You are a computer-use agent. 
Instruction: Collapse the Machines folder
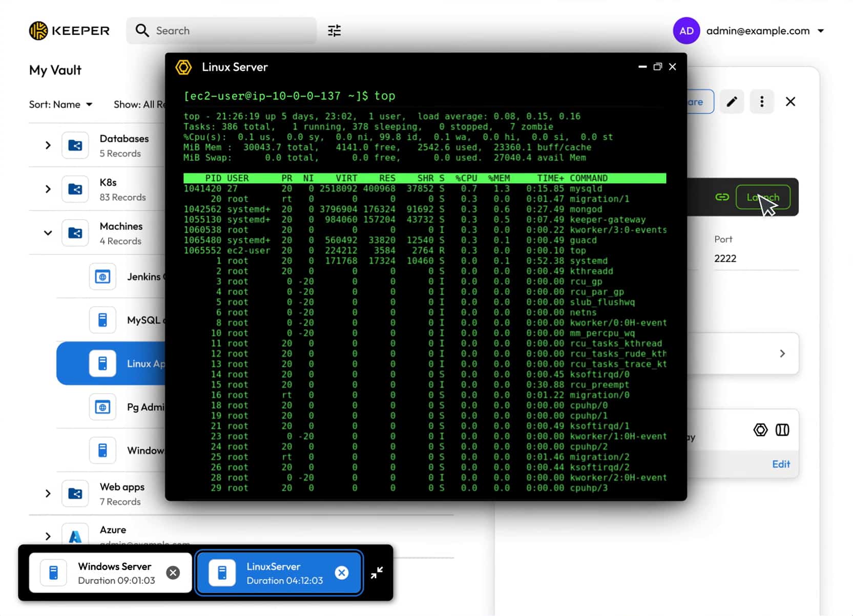pyautogui.click(x=48, y=233)
